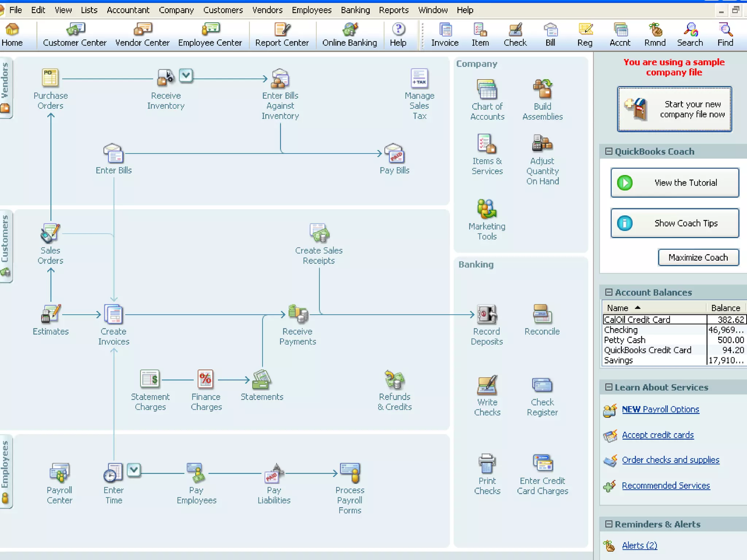Open the Enter Time dropdown arrow
Viewport: 747px width, 560px height.
[134, 470]
